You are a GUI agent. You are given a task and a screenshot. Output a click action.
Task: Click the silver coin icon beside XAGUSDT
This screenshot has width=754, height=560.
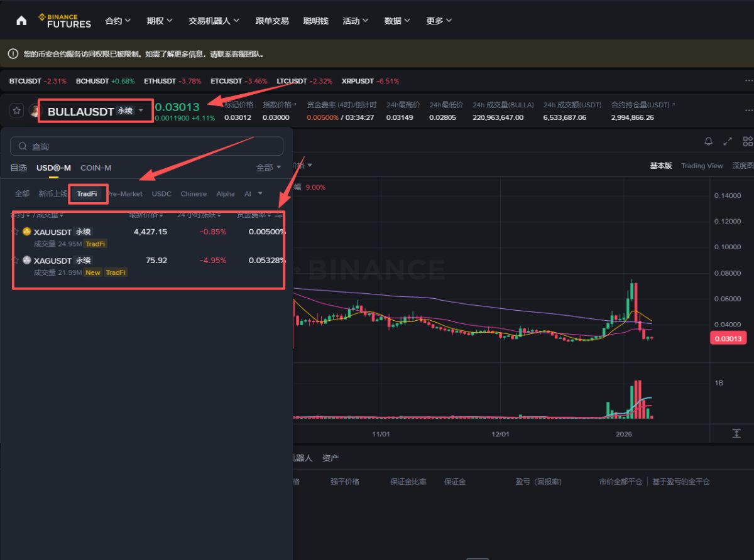click(26, 261)
